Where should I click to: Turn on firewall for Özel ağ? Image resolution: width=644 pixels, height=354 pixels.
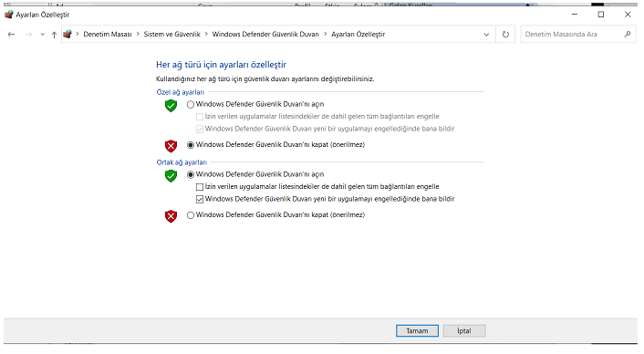click(x=191, y=105)
